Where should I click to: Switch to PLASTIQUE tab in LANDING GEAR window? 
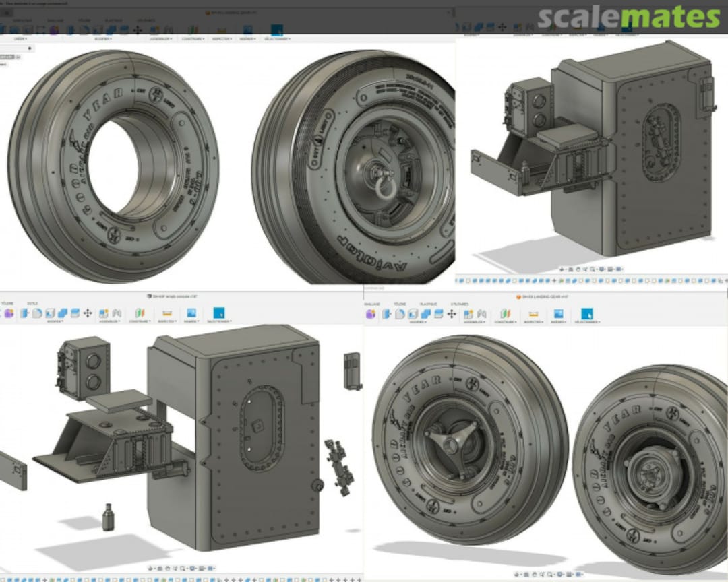429,304
